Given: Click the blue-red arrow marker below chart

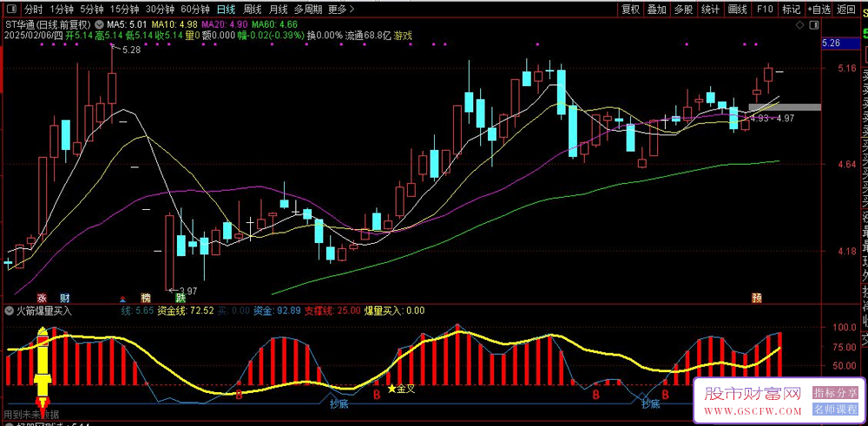Looking at the screenshot, I should [x=122, y=298].
